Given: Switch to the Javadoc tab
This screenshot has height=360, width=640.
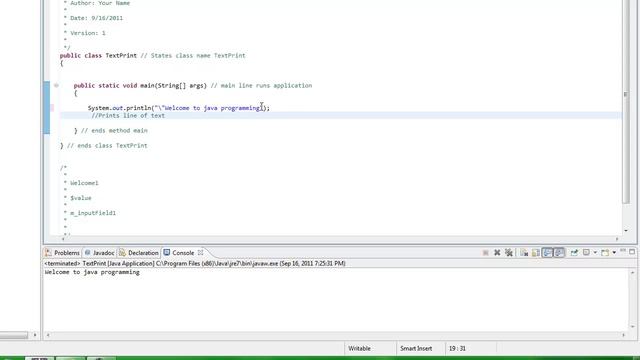Looking at the screenshot, I should [100, 253].
